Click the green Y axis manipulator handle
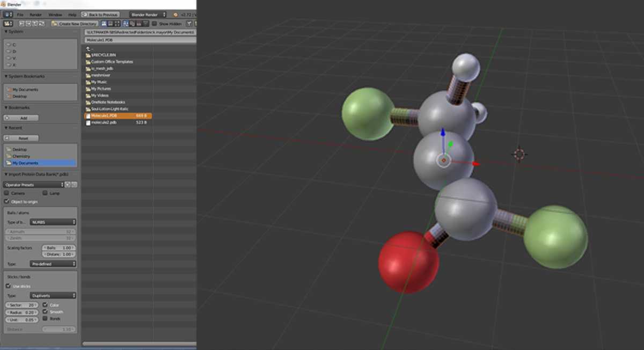644x350 pixels. [x=451, y=144]
